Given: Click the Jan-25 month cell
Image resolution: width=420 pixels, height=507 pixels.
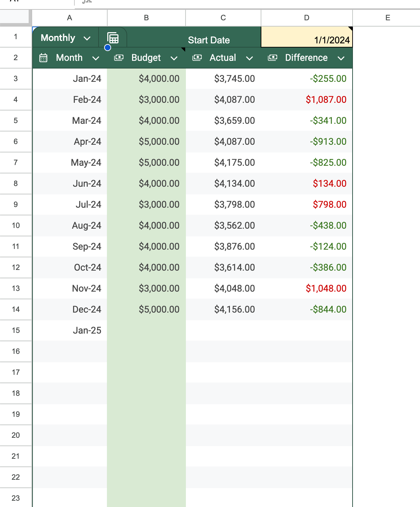Looking at the screenshot, I should pyautogui.click(x=70, y=330).
